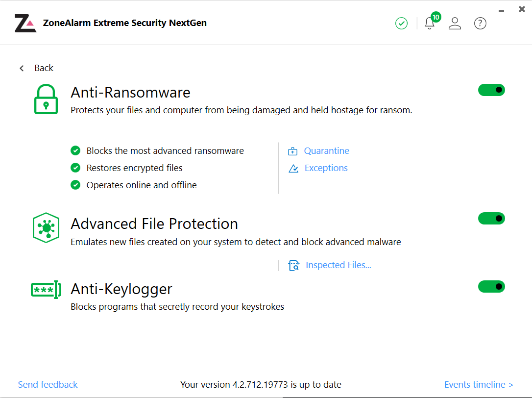Turn off Advanced File Protection switch
The height and width of the screenshot is (398, 532).
tap(491, 219)
